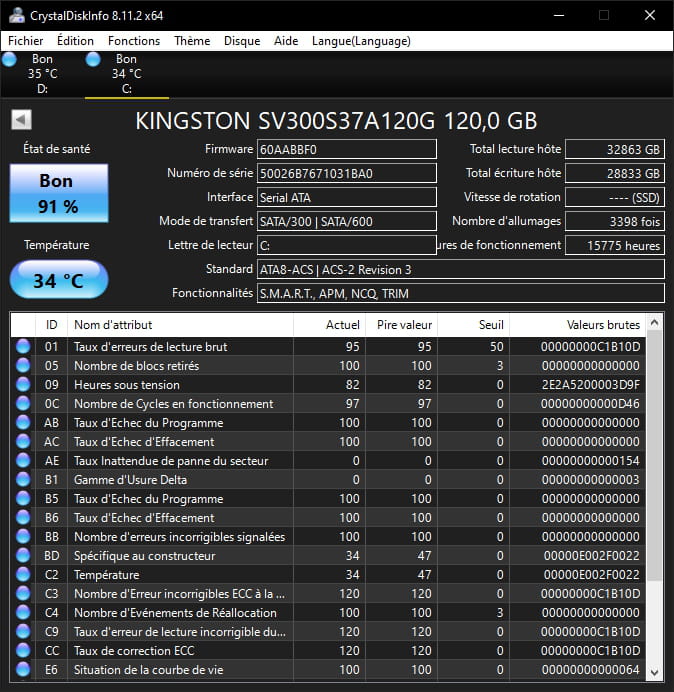
Task: Click status orb for attribute 05
Action: pyautogui.click(x=23, y=365)
